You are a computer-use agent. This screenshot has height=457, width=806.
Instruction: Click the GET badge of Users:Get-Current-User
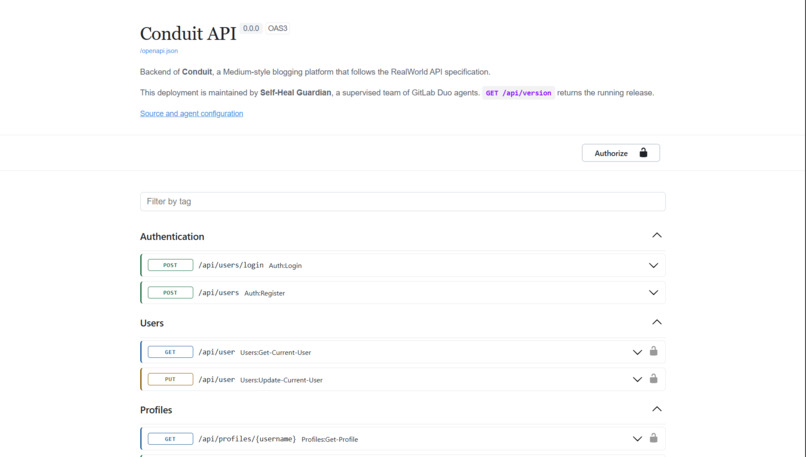[170, 352]
